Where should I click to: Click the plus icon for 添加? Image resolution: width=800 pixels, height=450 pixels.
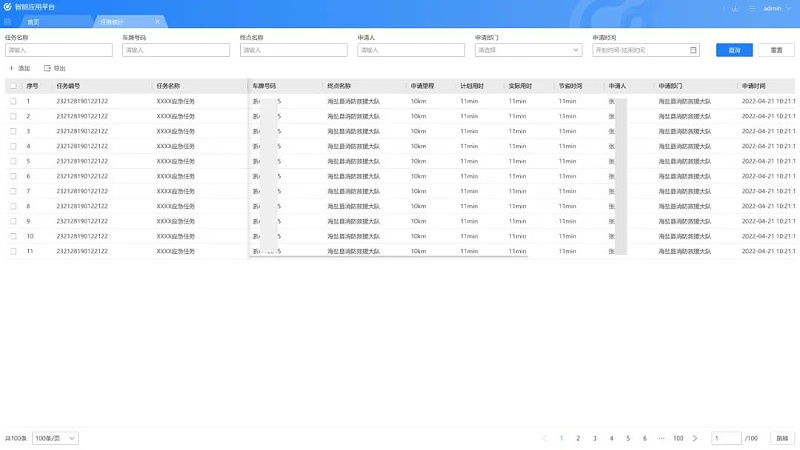point(11,68)
